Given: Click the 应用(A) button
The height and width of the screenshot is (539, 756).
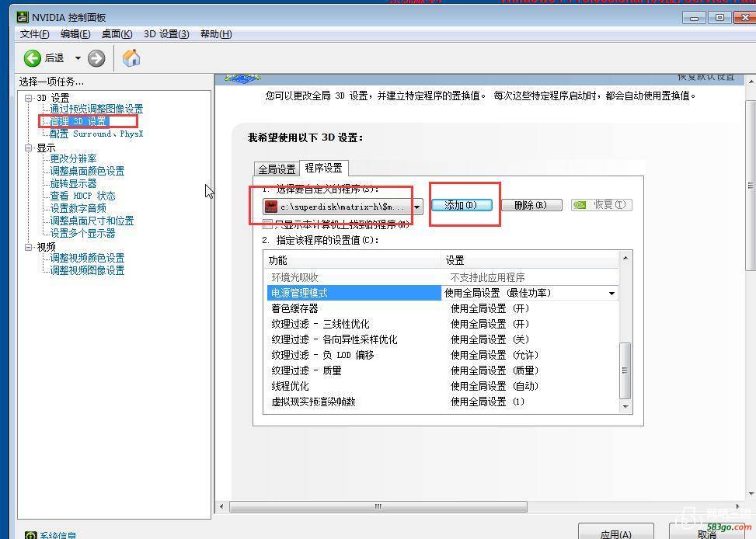Looking at the screenshot, I should [x=615, y=533].
